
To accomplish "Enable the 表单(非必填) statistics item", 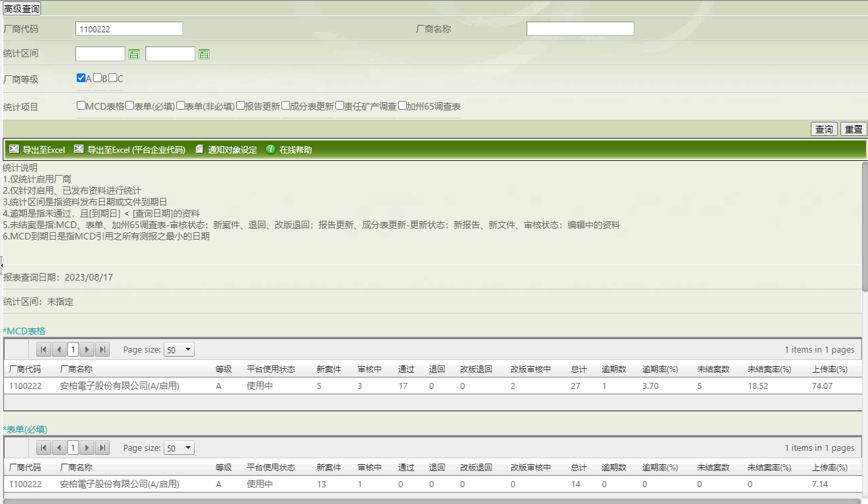I will point(180,106).
